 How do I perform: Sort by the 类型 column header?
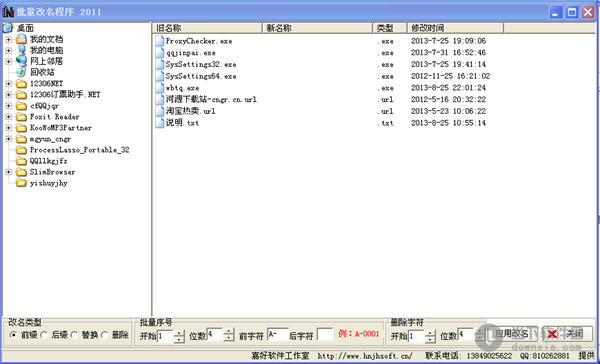click(x=390, y=28)
